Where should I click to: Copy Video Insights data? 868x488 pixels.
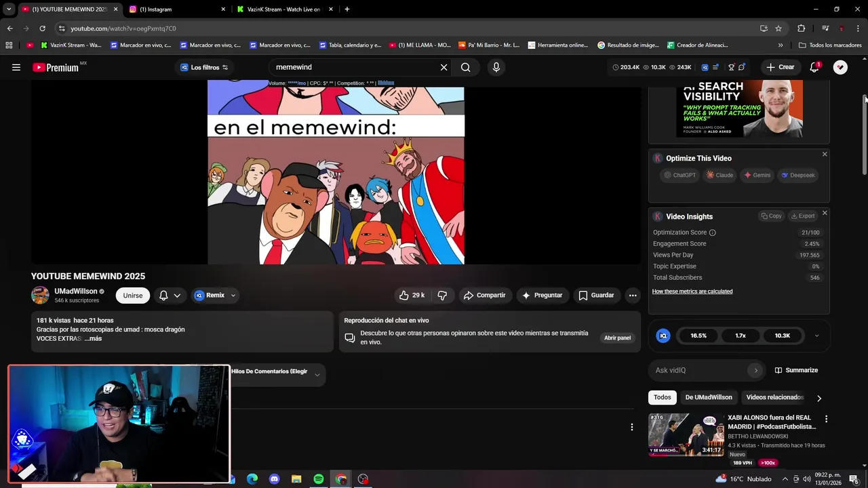point(771,216)
